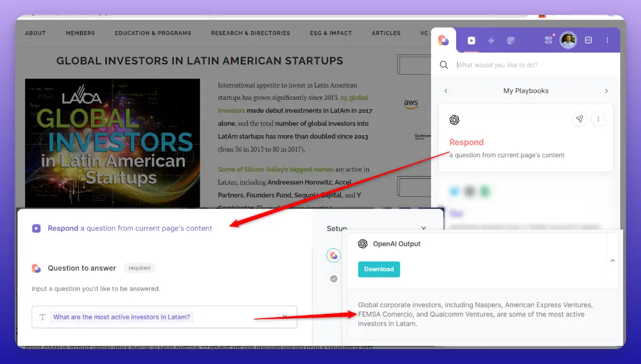Open the sticky note icon tab
The image size is (641, 364).
[x=511, y=40]
